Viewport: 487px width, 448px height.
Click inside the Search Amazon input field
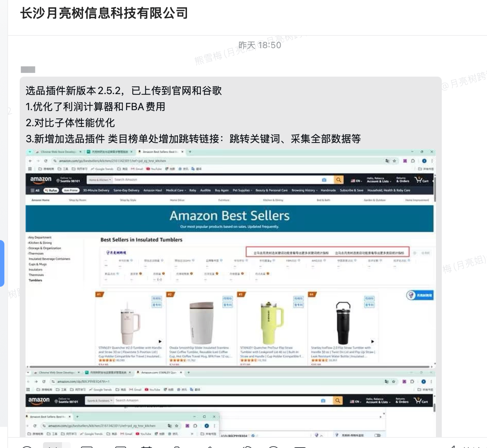point(215,180)
